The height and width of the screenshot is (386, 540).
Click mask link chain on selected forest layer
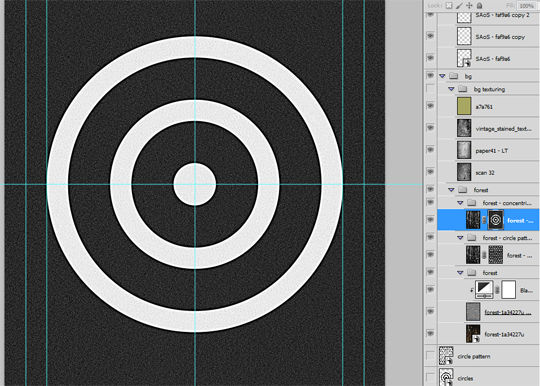[484, 220]
